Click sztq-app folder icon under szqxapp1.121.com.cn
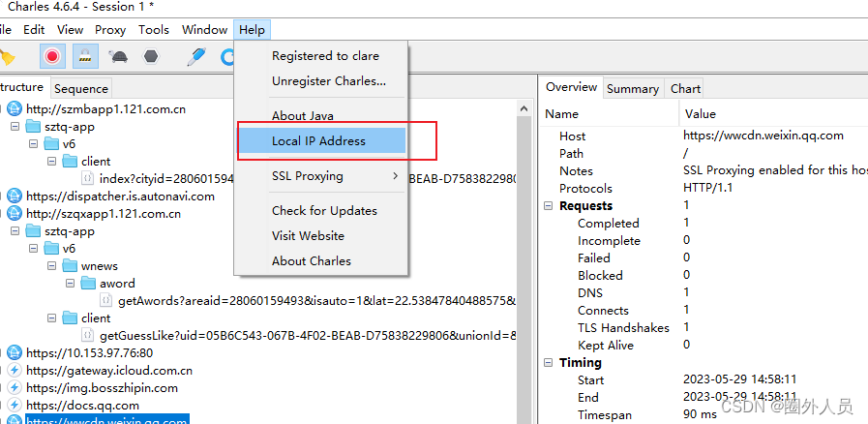This screenshot has height=424, width=868. click(x=33, y=230)
